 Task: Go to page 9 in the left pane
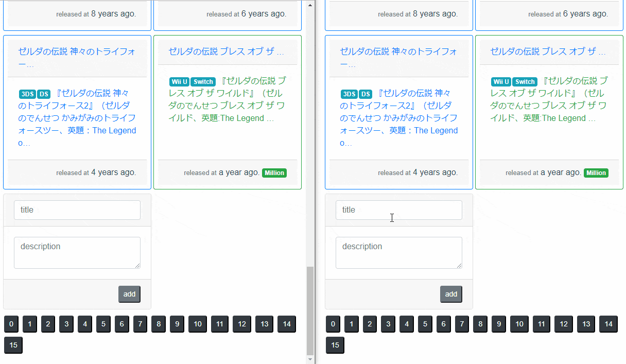pyautogui.click(x=177, y=324)
